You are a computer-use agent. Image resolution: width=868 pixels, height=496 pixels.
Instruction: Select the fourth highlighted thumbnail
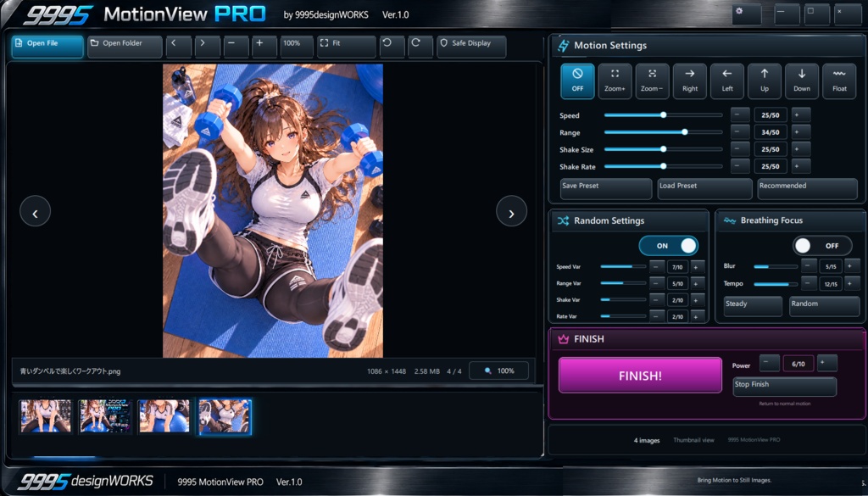[225, 416]
